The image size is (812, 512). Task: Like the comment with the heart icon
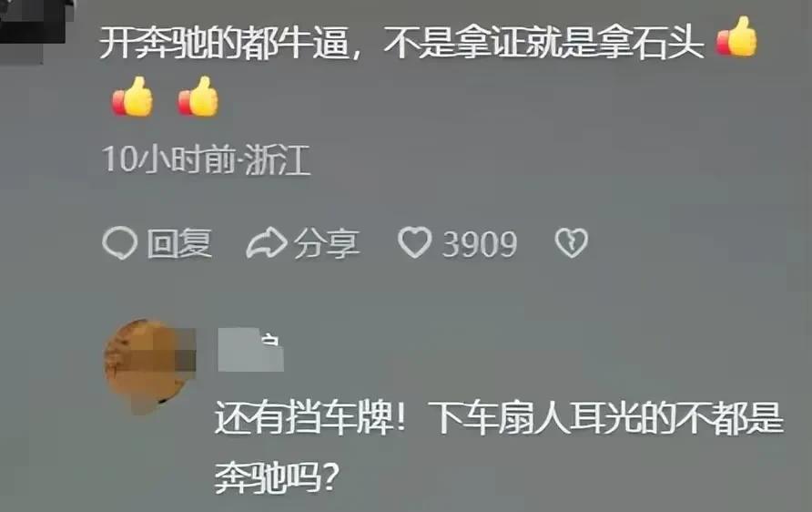[414, 242]
